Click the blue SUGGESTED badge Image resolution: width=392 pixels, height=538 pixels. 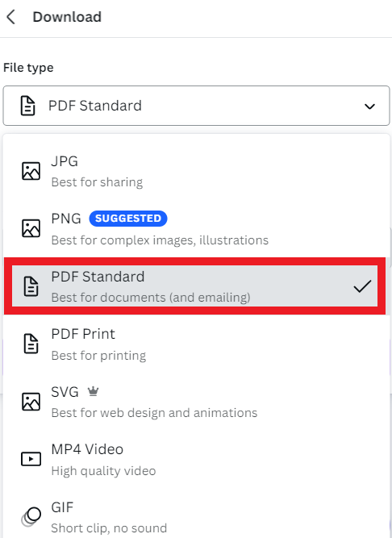tap(128, 219)
